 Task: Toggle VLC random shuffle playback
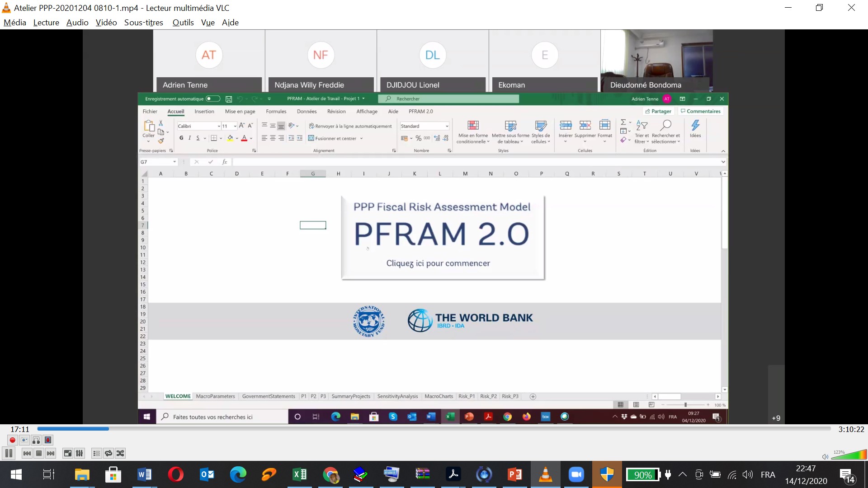tap(120, 453)
